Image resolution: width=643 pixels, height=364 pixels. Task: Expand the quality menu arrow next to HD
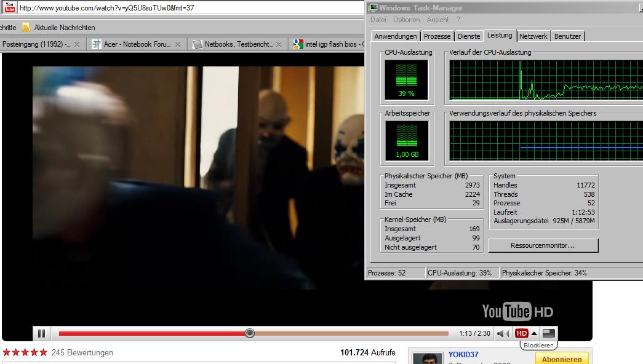click(x=534, y=334)
